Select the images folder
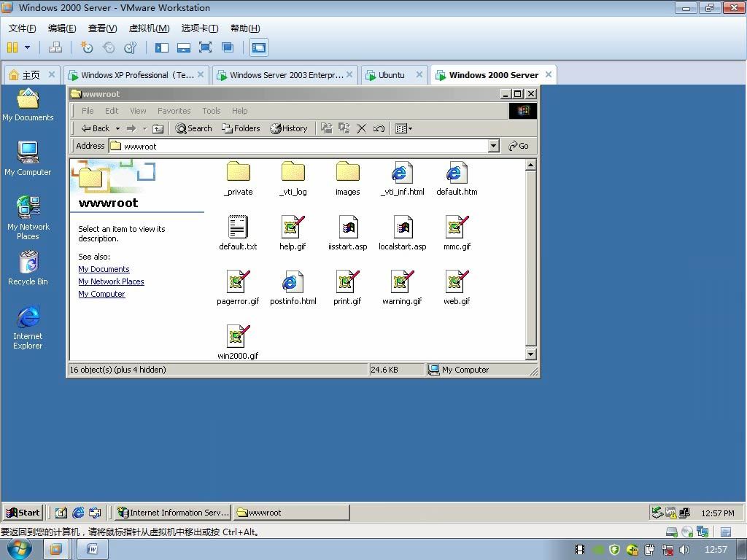This screenshot has height=560, width=747. pyautogui.click(x=348, y=179)
